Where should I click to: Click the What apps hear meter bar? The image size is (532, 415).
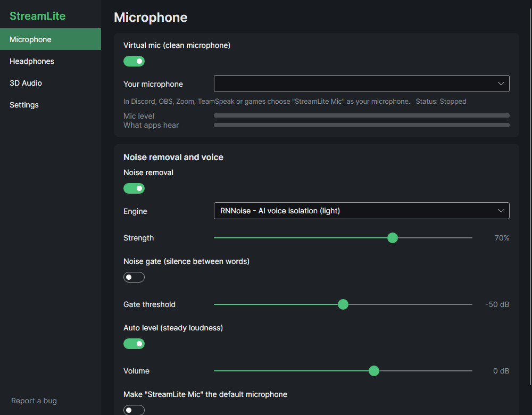tap(362, 125)
